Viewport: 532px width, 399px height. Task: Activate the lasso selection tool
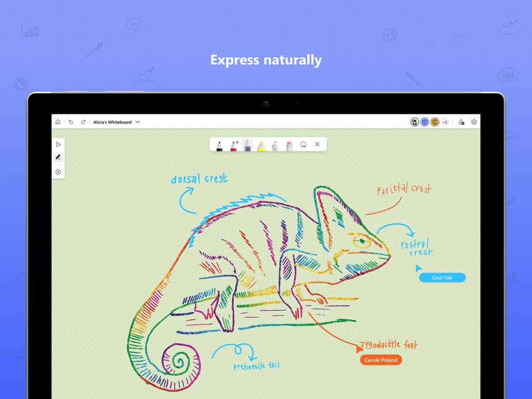(303, 144)
